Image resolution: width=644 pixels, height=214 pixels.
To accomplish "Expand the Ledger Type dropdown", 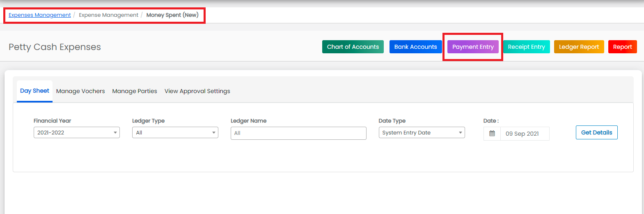I will [175, 132].
